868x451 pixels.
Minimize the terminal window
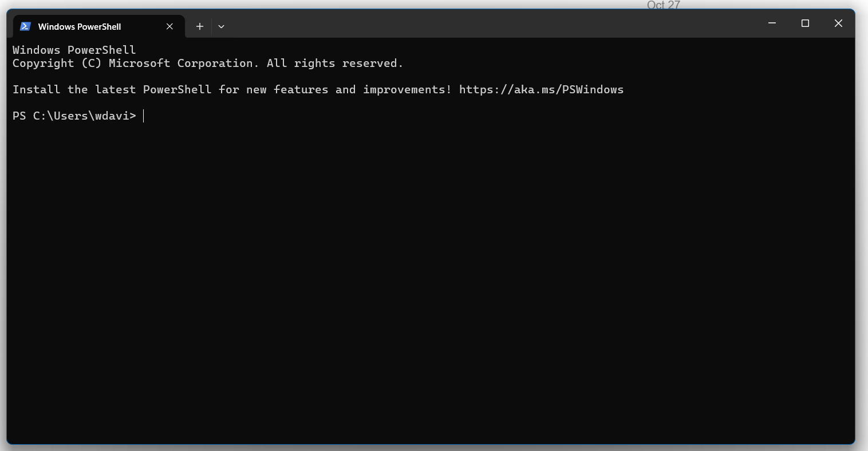(772, 23)
